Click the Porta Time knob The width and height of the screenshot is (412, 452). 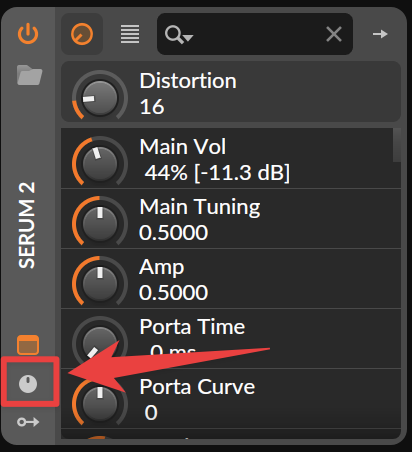pyautogui.click(x=100, y=342)
